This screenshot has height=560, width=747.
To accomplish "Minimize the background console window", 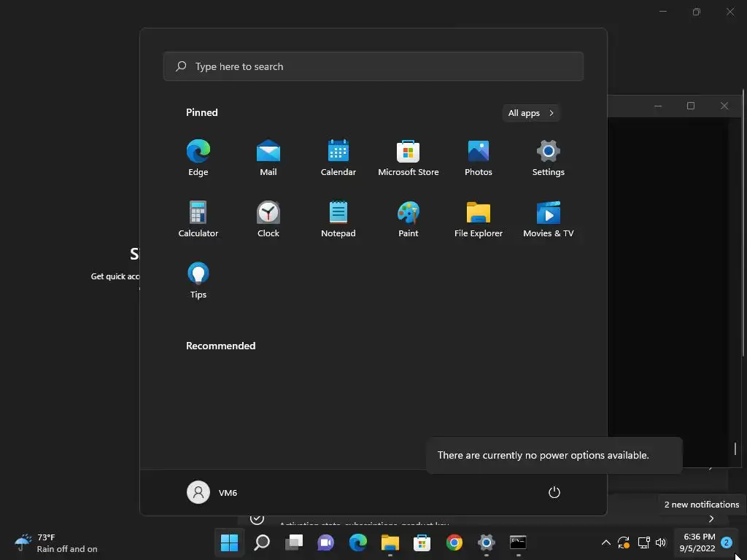I will [658, 106].
